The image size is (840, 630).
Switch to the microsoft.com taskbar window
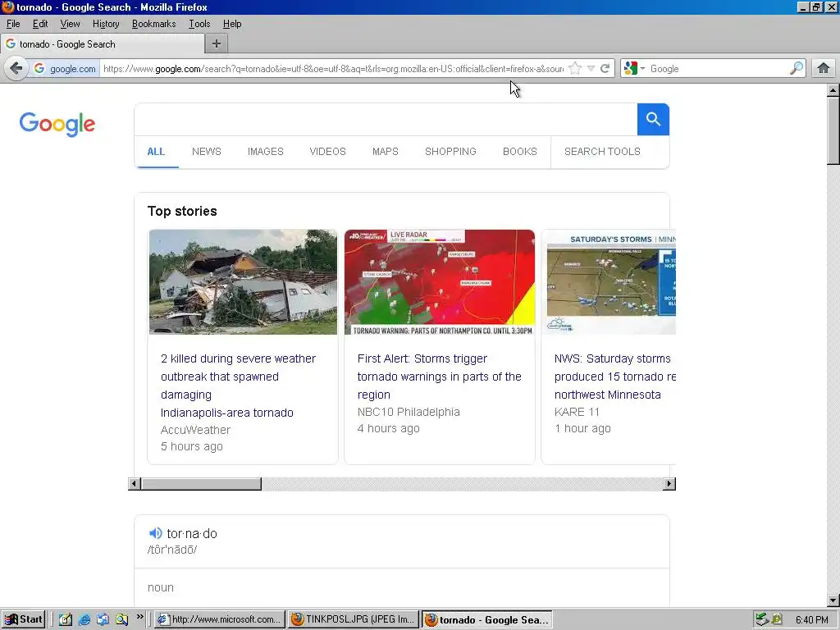click(219, 619)
